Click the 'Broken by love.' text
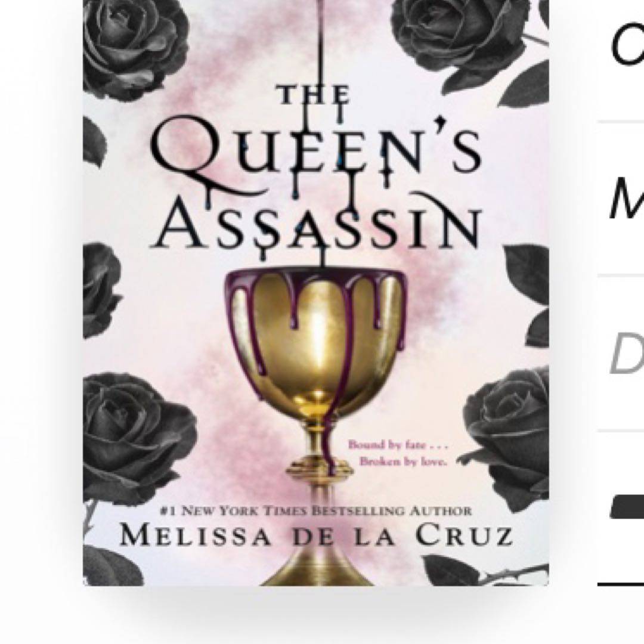644x644 pixels. [x=403, y=462]
